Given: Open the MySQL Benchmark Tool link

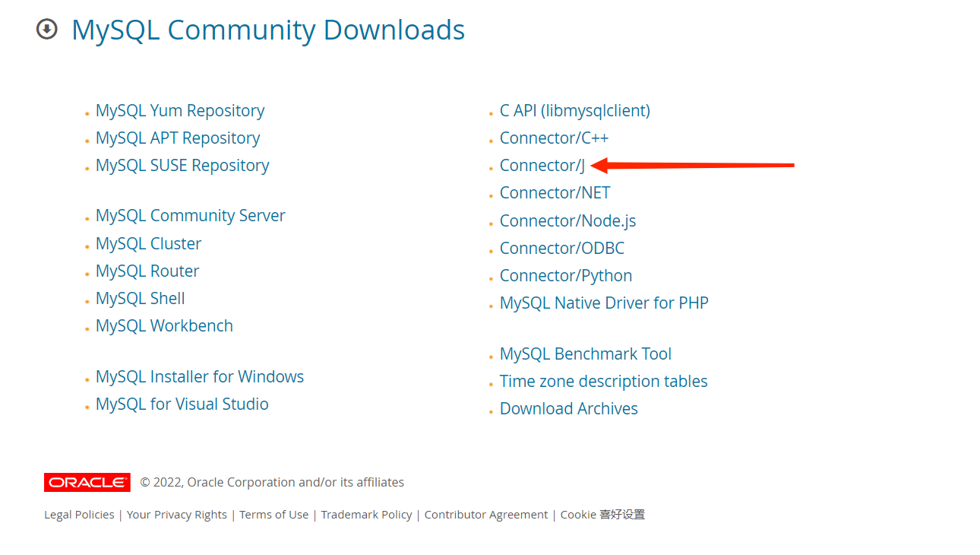Looking at the screenshot, I should click(x=586, y=354).
